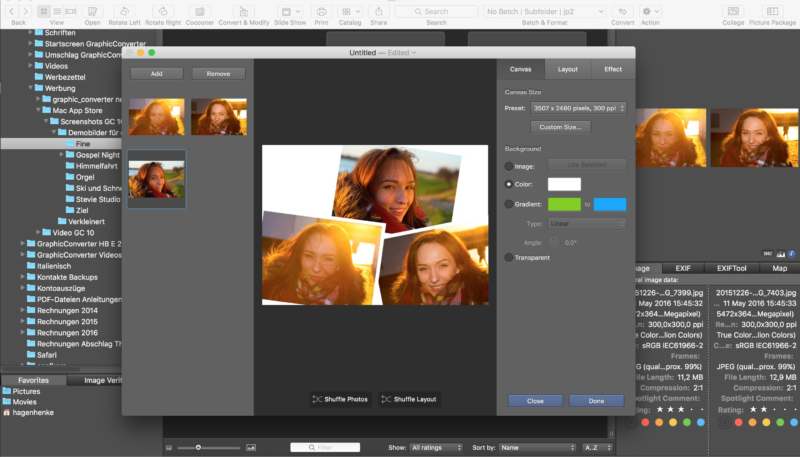800x457 pixels.
Task: Select the Gradient background option
Action: click(510, 204)
